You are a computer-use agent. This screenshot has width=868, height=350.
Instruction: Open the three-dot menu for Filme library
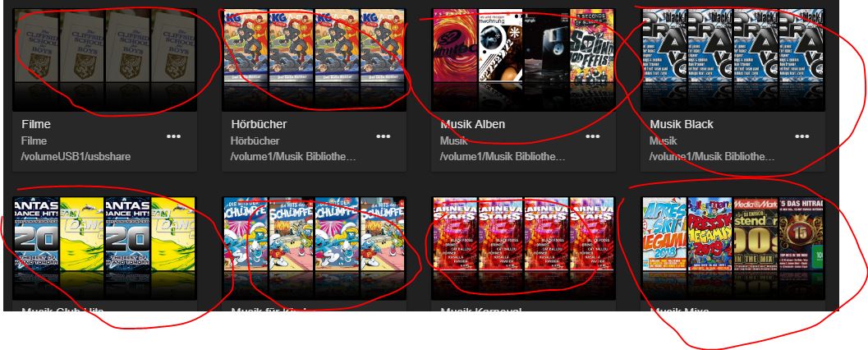click(x=174, y=136)
